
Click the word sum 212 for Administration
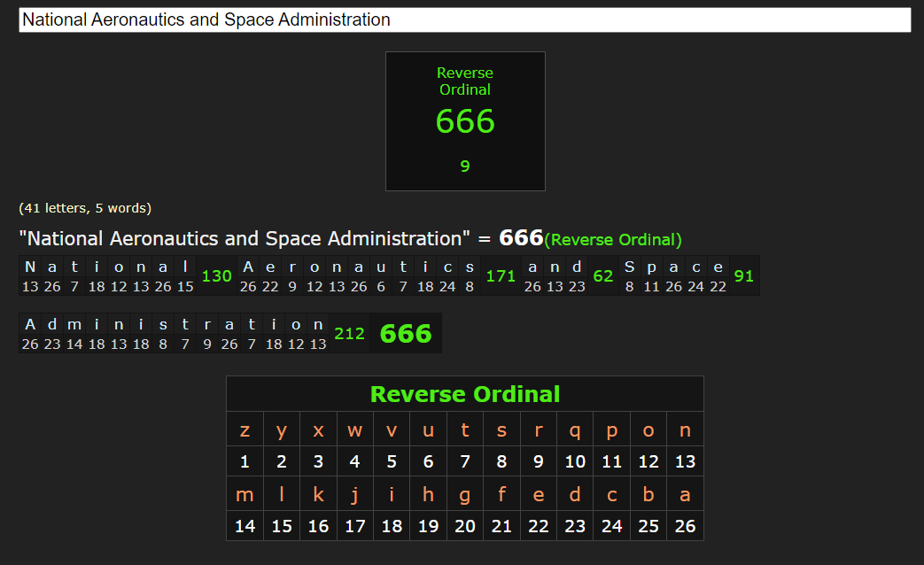click(x=349, y=334)
